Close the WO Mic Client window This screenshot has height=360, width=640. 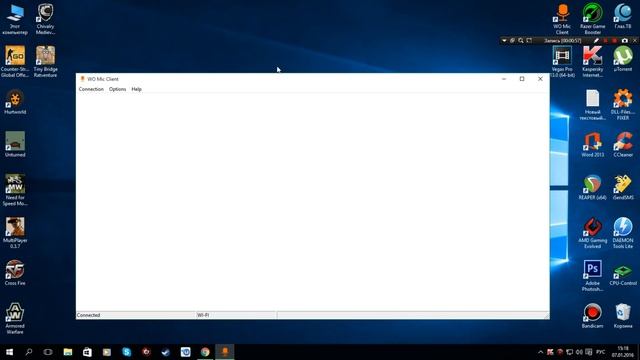[x=540, y=79]
